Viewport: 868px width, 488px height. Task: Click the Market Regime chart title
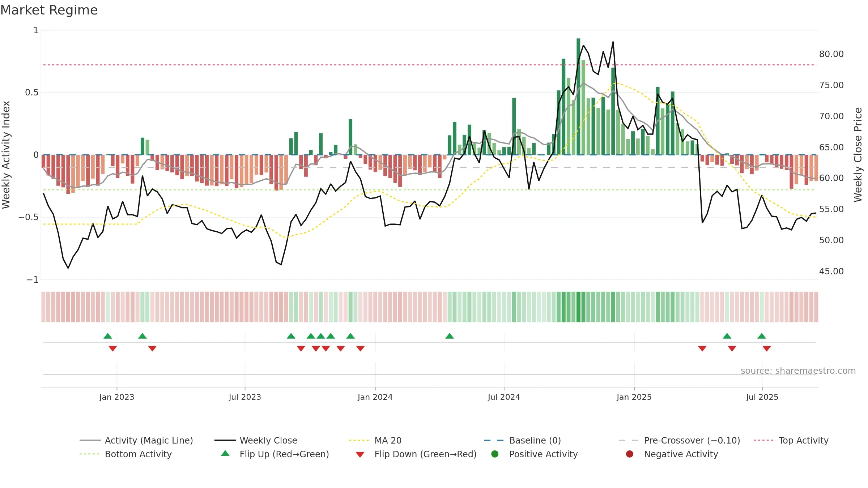(x=49, y=10)
